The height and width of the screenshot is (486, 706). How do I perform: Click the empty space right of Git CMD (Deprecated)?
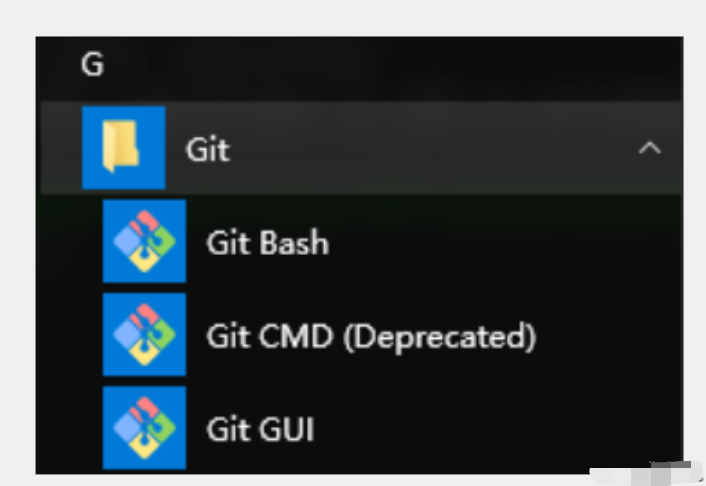(610, 335)
